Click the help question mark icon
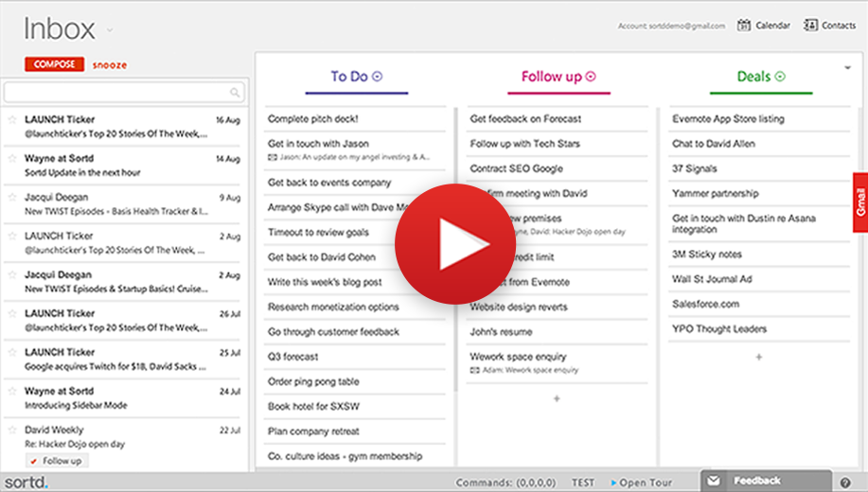Screen dimensions: 868x492 (845, 483)
